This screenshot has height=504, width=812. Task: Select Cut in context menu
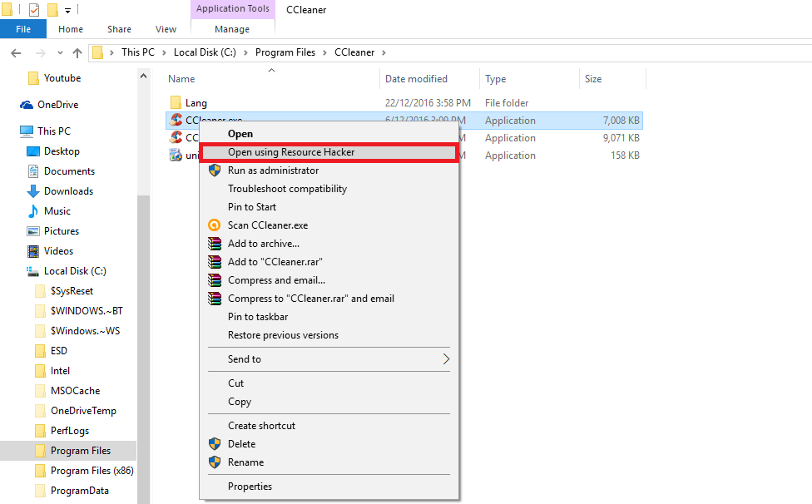(329, 383)
